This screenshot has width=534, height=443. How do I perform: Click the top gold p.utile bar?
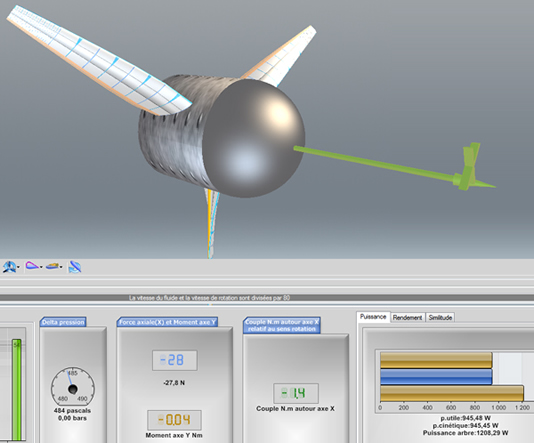[436, 360]
